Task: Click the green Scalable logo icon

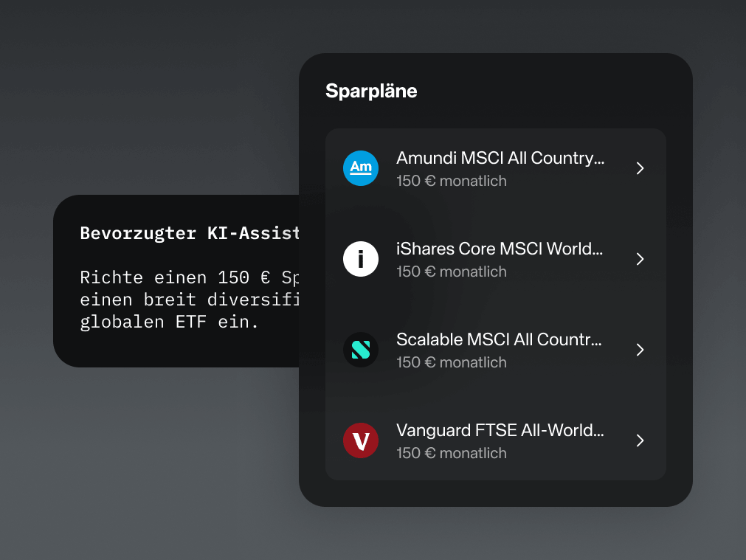Action: tap(361, 350)
